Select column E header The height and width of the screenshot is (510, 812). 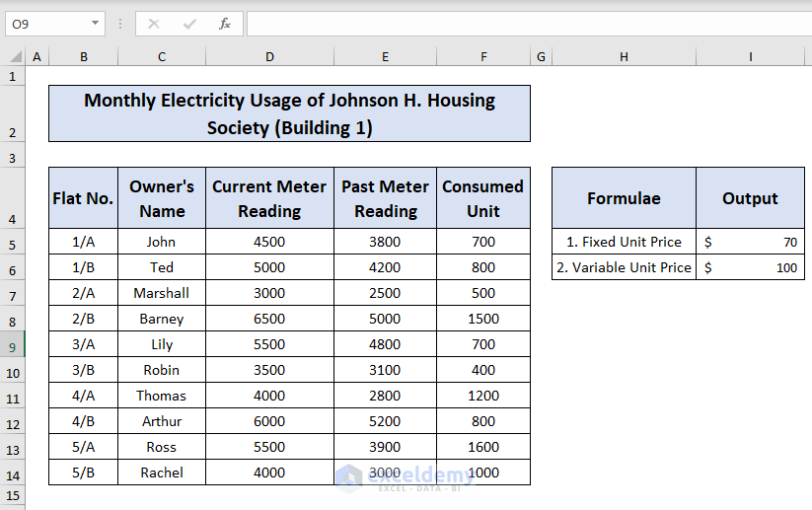coord(386,57)
